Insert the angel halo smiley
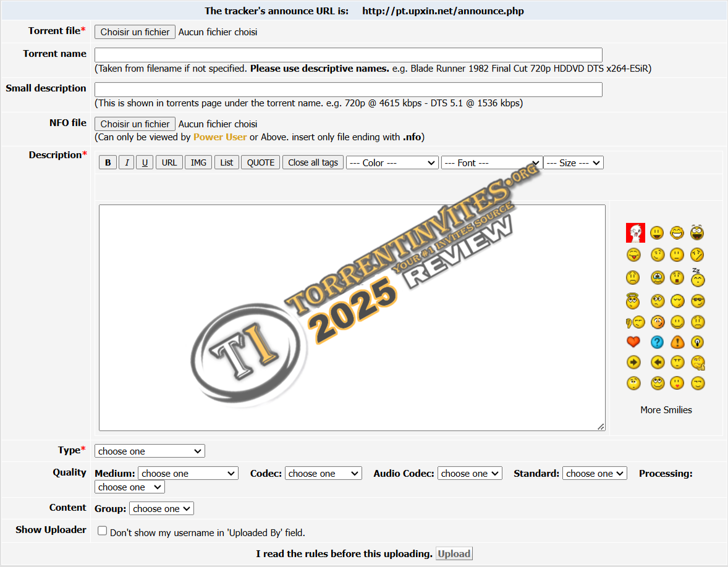The image size is (728, 567). click(x=632, y=301)
